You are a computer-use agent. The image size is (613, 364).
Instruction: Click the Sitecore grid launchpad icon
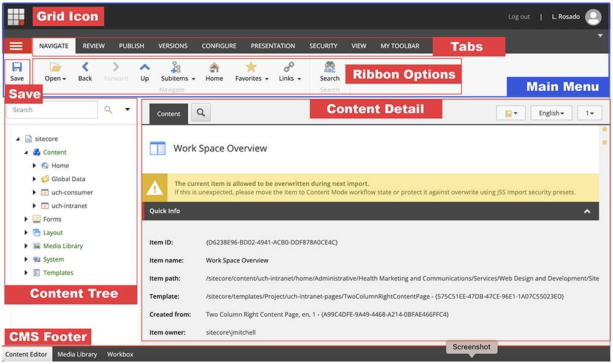pos(16,17)
